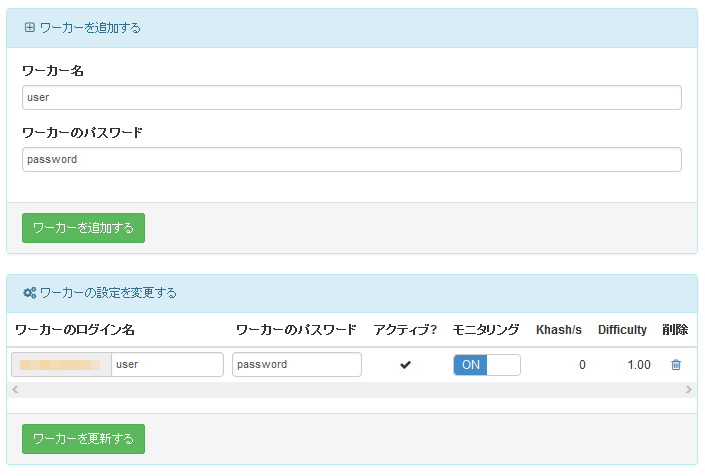The image size is (705, 476).
Task: Edit the worker password field in table
Action: click(296, 365)
